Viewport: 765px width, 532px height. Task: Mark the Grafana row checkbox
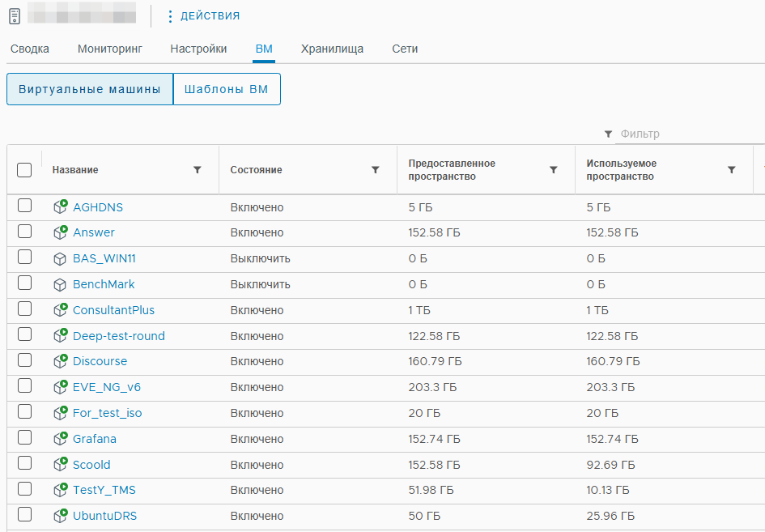pos(24,437)
